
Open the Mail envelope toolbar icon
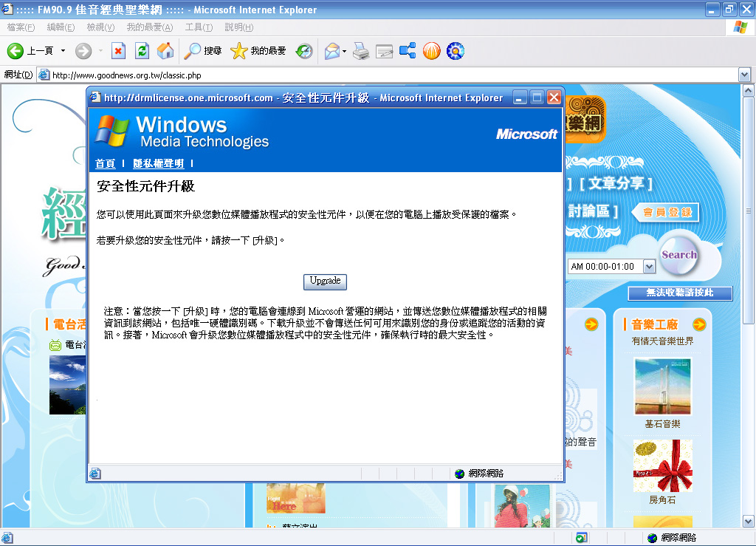(332, 51)
